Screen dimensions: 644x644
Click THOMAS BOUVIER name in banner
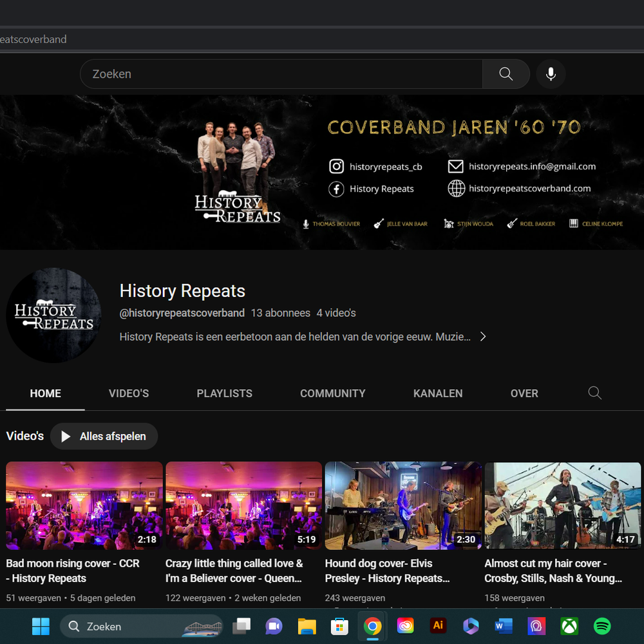click(336, 224)
